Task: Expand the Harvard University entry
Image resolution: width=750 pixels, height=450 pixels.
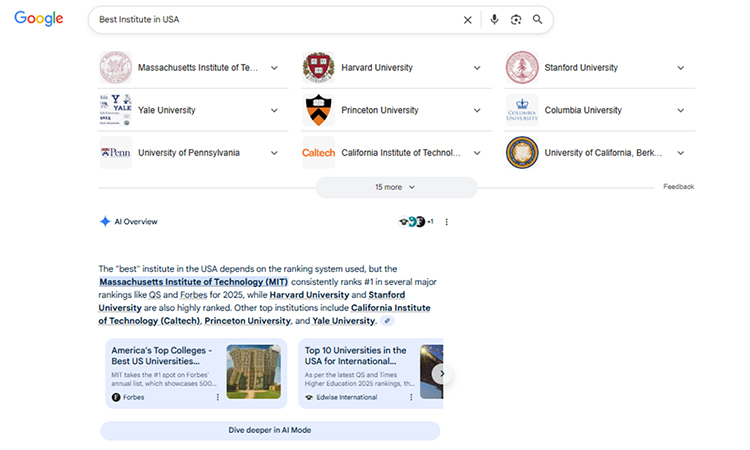Action: point(478,68)
